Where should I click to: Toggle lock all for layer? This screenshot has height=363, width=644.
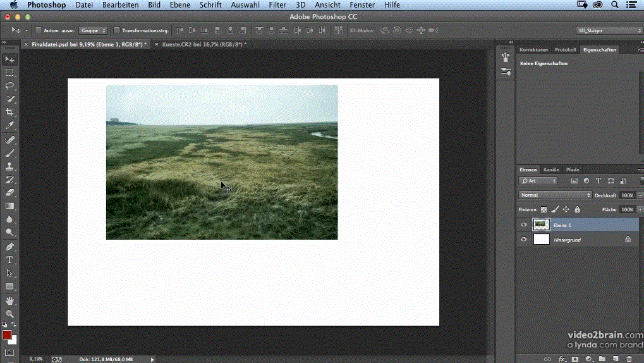578,210
